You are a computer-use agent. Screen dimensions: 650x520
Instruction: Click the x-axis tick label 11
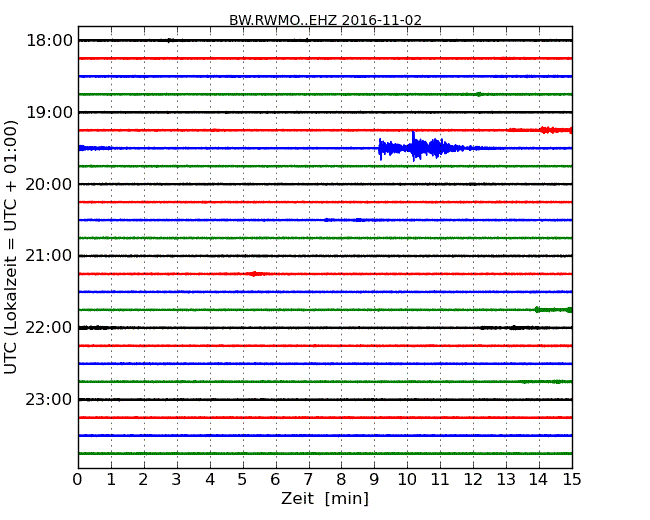(x=440, y=479)
